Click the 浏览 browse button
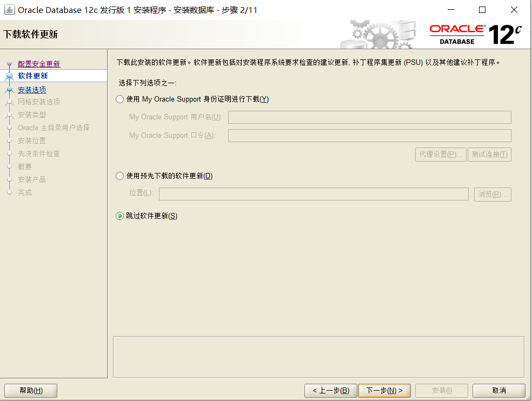The image size is (532, 401). [493, 195]
